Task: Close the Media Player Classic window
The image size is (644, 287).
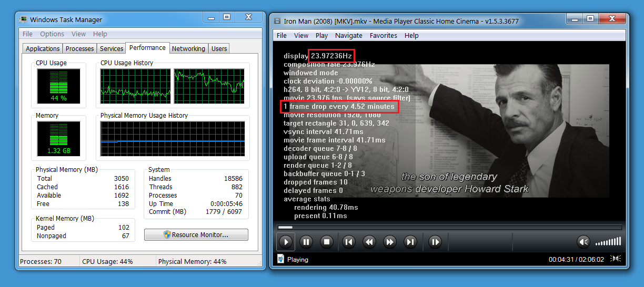Action: click(612, 18)
